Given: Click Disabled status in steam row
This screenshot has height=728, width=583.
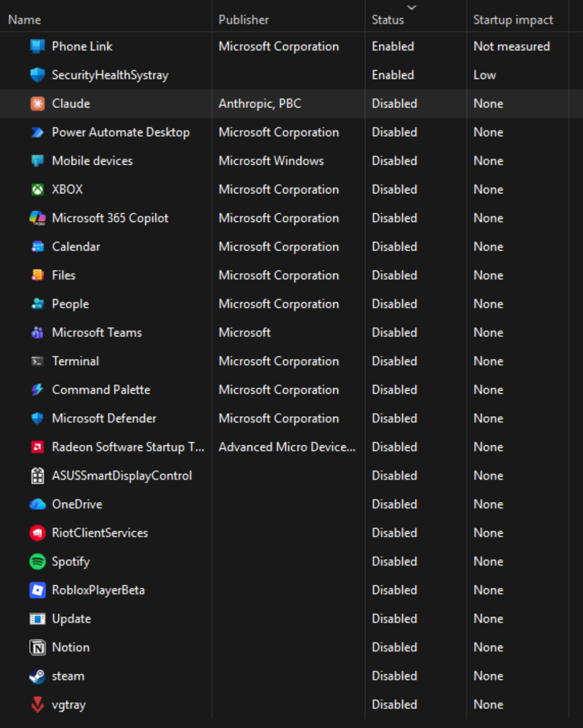Looking at the screenshot, I should 395,676.
